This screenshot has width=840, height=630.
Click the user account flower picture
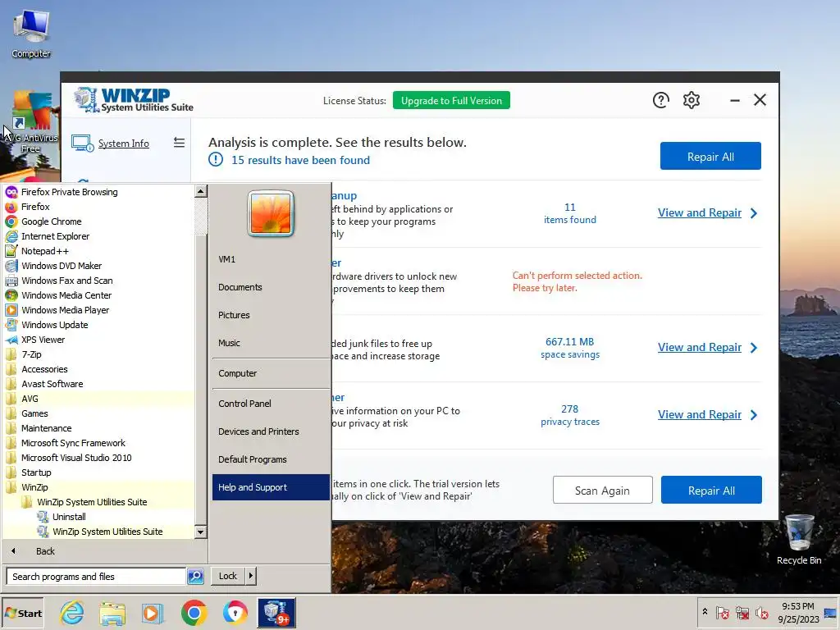tap(271, 213)
